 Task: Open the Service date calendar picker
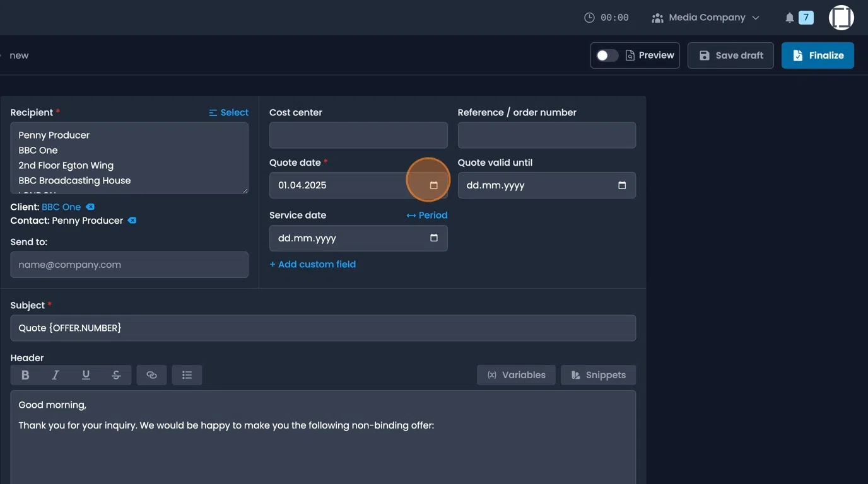point(433,238)
